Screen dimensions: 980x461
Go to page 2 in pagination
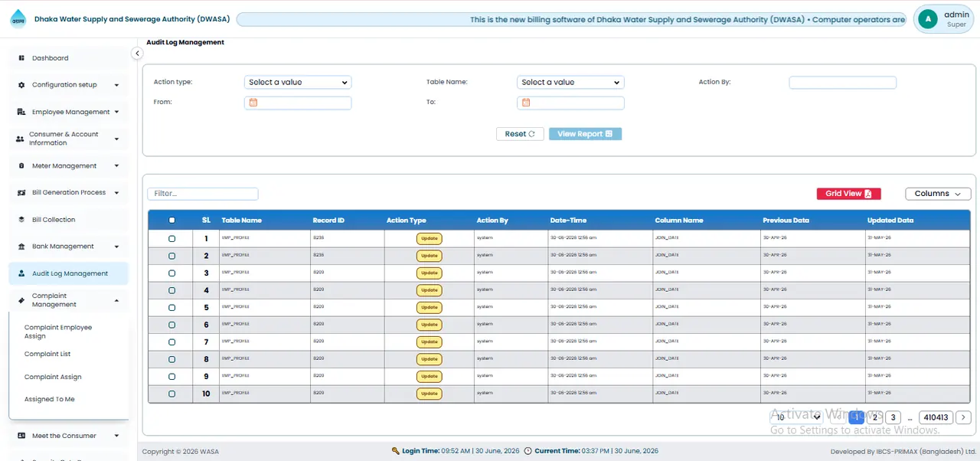tap(875, 417)
